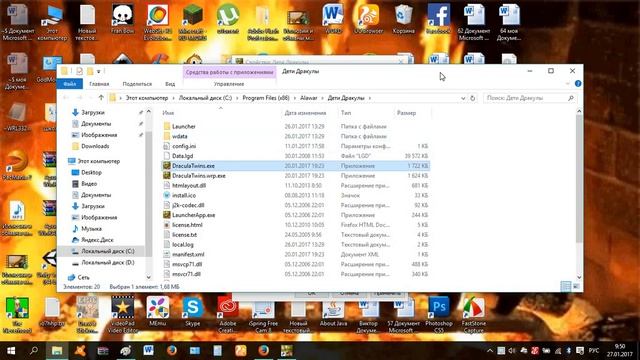Screen dimensions: 640x360
Task: Open Загрузки in quick access pane
Action: coord(93,112)
